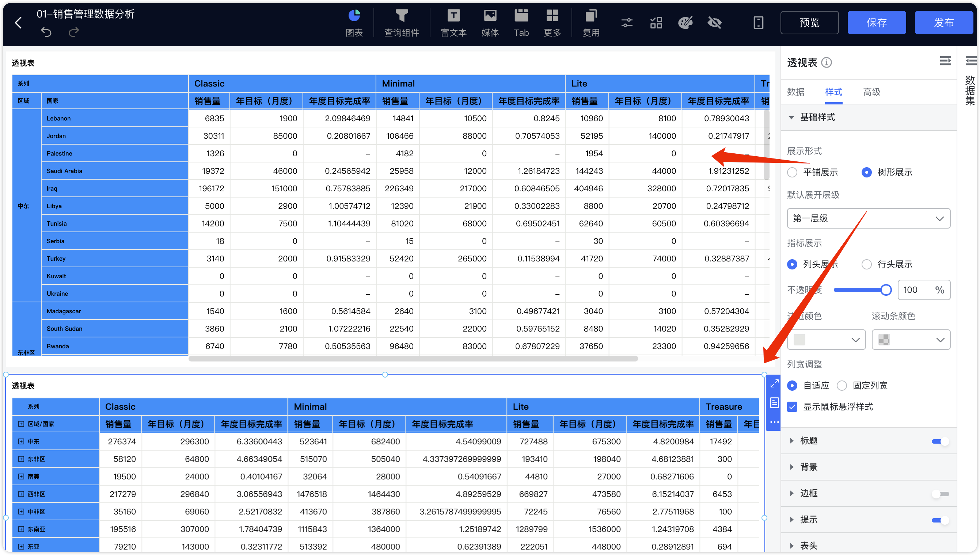Expand the 西非区 tree row
Viewport: 980px width, 555px height.
click(x=21, y=494)
